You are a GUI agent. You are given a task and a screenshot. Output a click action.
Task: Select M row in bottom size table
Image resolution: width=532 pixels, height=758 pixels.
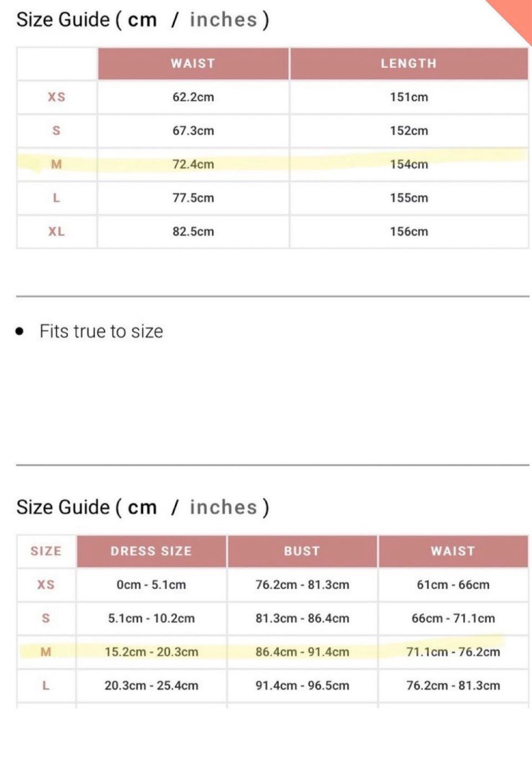coord(46,652)
